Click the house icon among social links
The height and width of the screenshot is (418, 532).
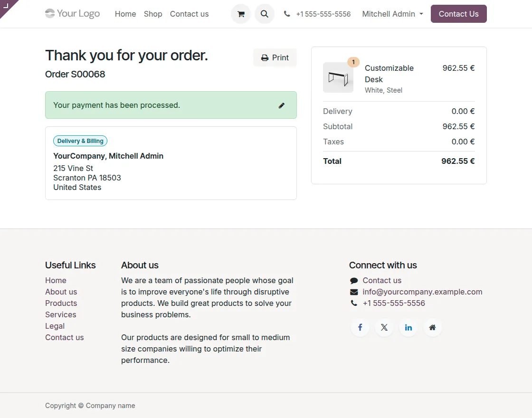(x=432, y=327)
